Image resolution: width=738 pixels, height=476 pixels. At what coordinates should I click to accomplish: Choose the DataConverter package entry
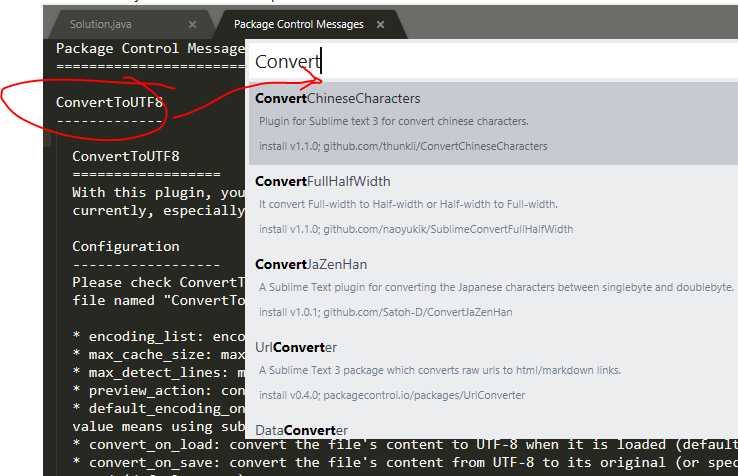[493, 429]
